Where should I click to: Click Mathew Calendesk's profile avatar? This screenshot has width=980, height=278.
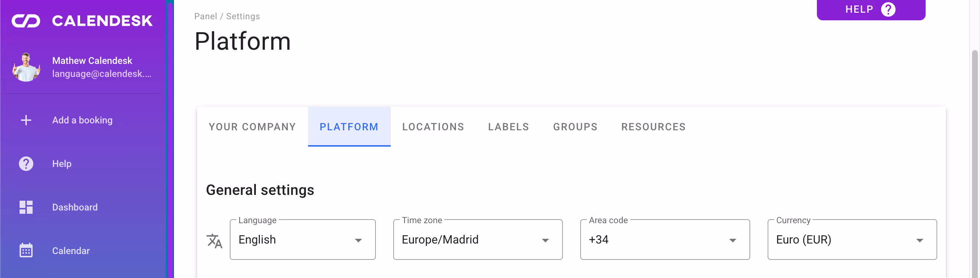tap(26, 67)
